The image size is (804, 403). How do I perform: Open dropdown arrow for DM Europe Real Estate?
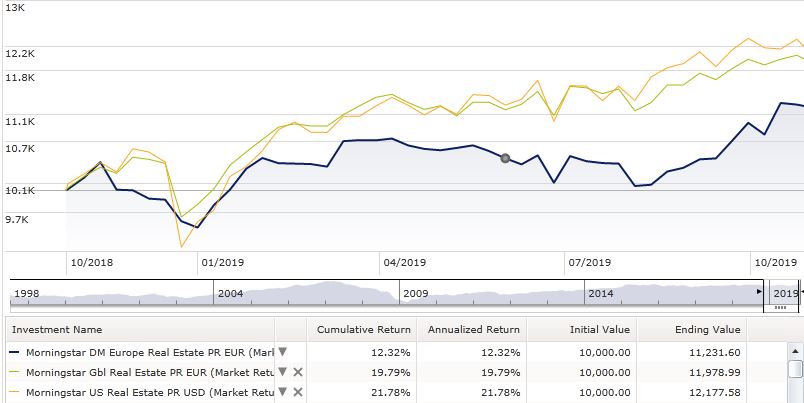click(282, 351)
